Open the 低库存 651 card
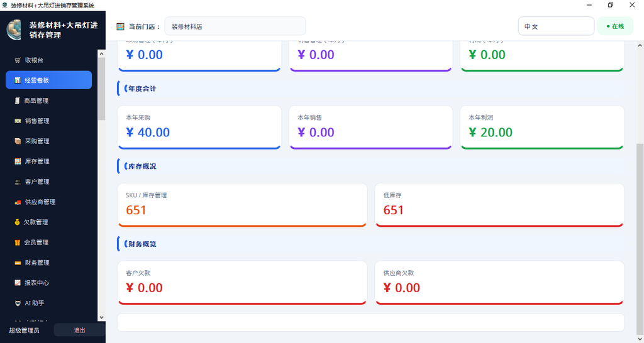The image size is (644, 343). pos(499,205)
